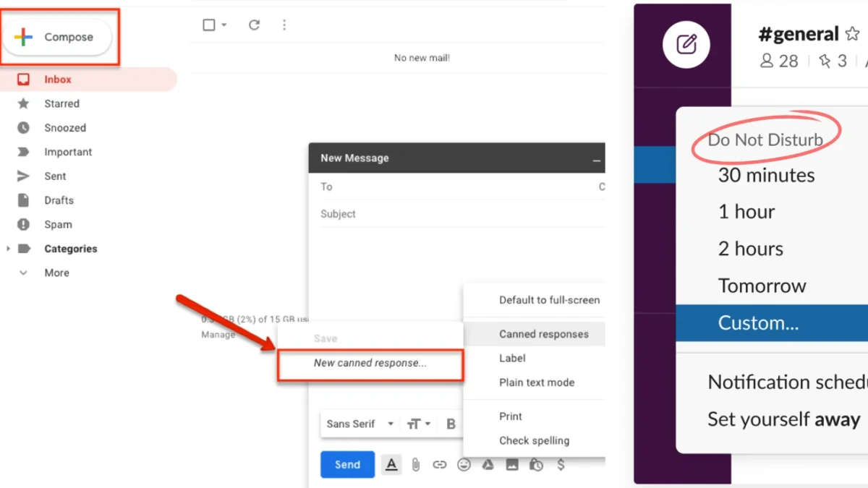This screenshot has width=868, height=488.
Task: Insert files from Google Drive icon
Action: [x=488, y=465]
